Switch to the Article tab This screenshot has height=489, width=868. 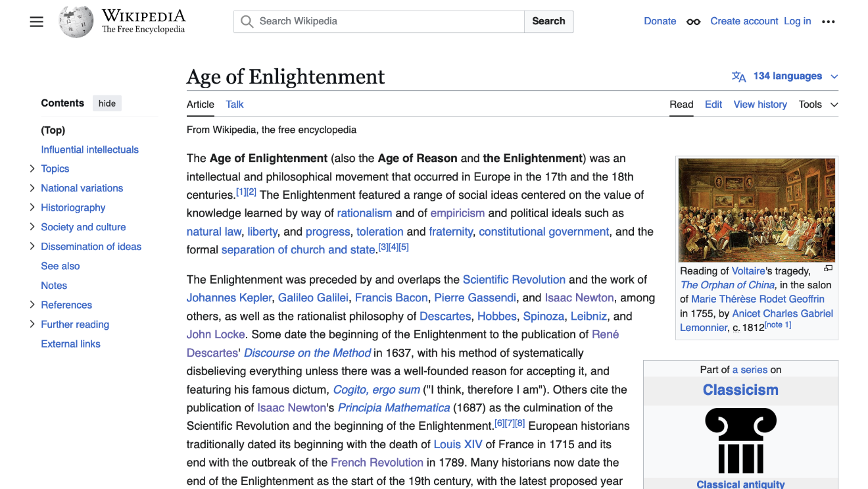201,105
